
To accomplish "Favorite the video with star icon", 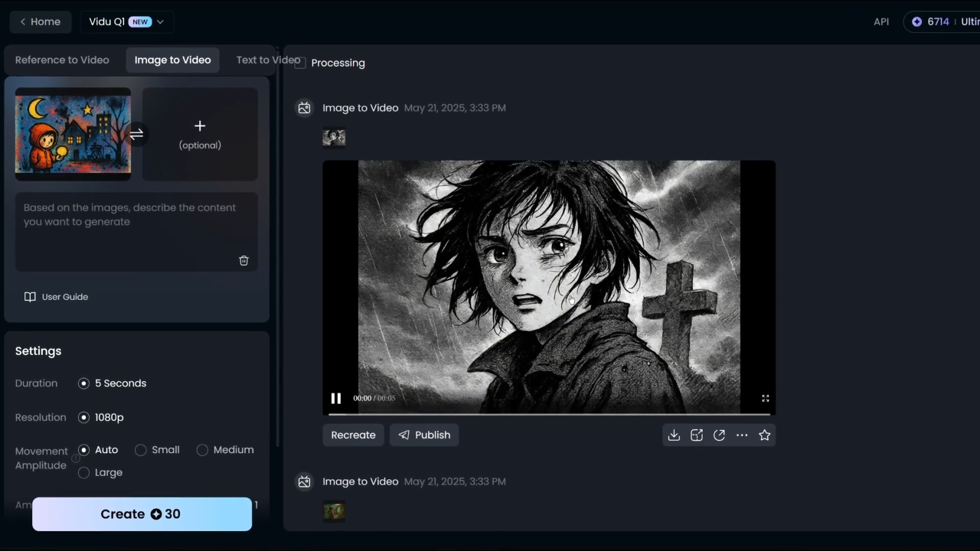I will 764,435.
